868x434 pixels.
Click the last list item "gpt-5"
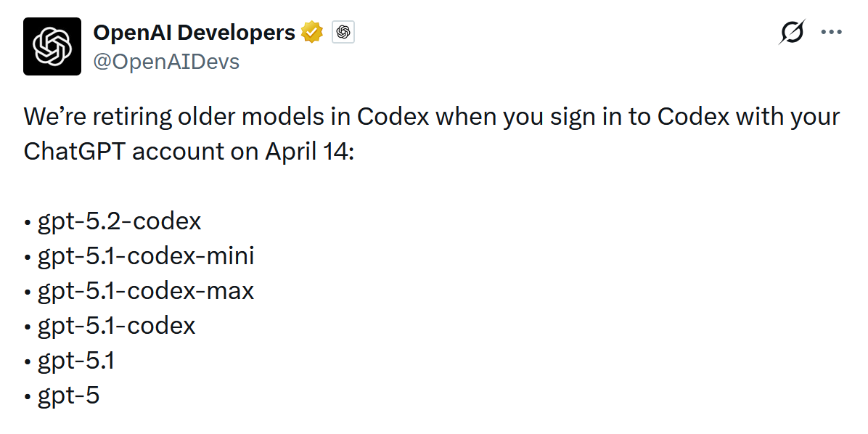[68, 396]
